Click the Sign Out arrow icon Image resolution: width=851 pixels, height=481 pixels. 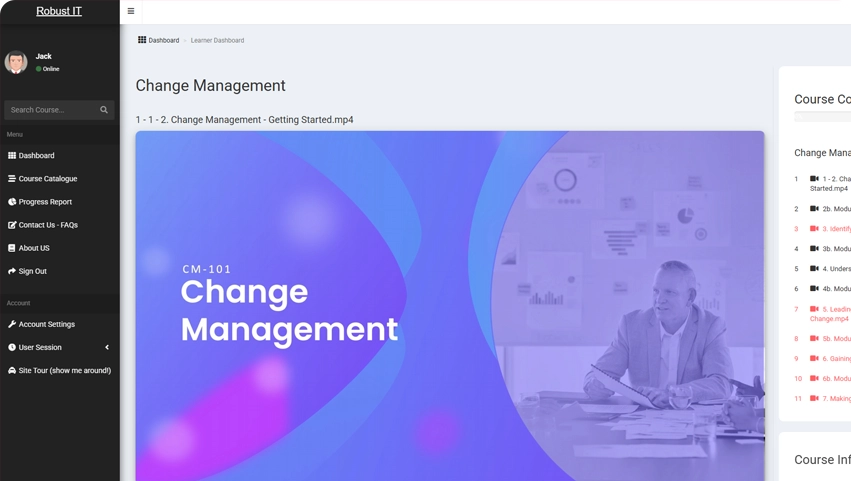pyautogui.click(x=12, y=271)
